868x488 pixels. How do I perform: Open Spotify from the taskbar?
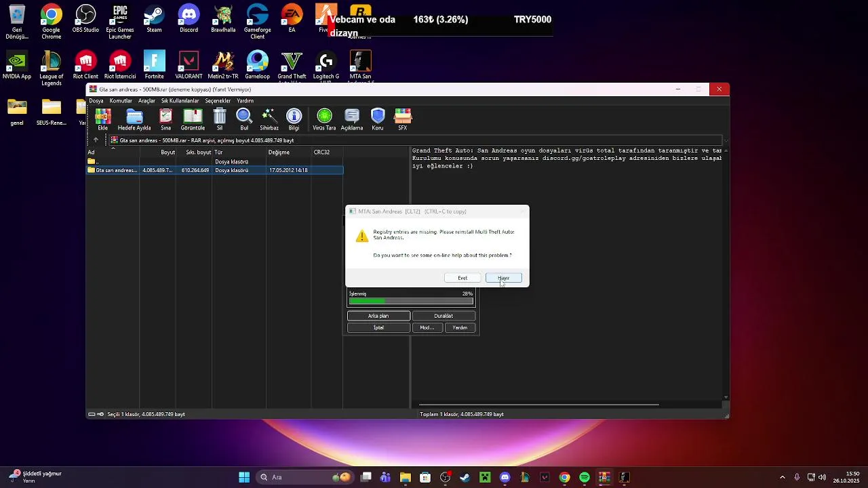click(585, 477)
